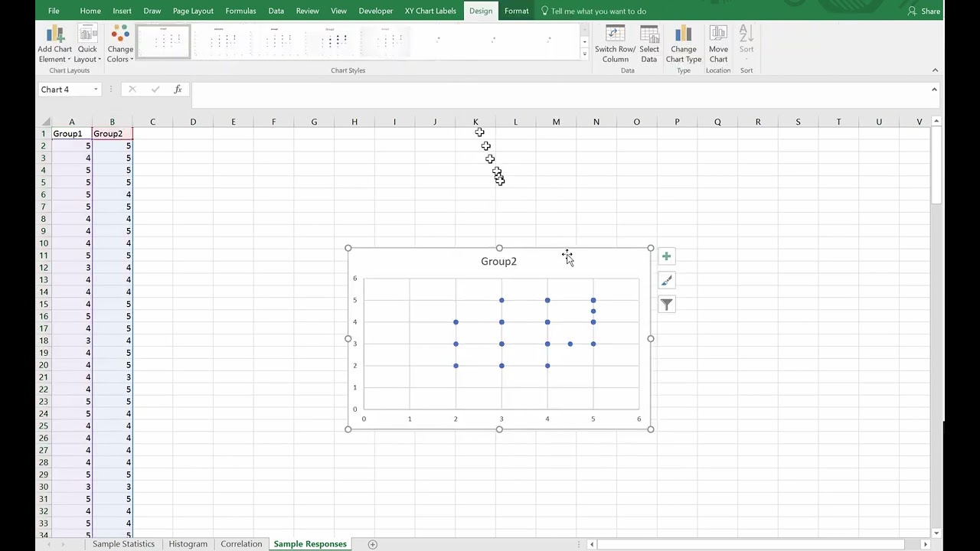
Task: Open Change Chart Type dialog
Action: pos(684,44)
